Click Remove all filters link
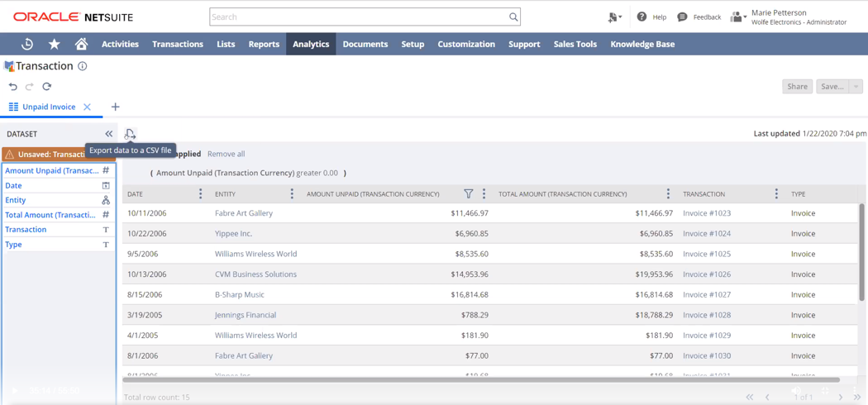Image resolution: width=868 pixels, height=405 pixels. point(226,154)
